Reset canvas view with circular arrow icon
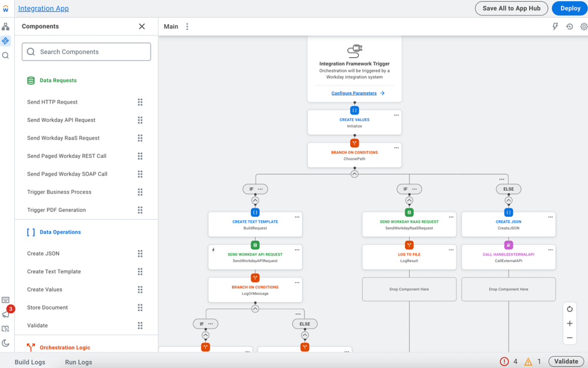The height and width of the screenshot is (368, 588). click(x=569, y=309)
